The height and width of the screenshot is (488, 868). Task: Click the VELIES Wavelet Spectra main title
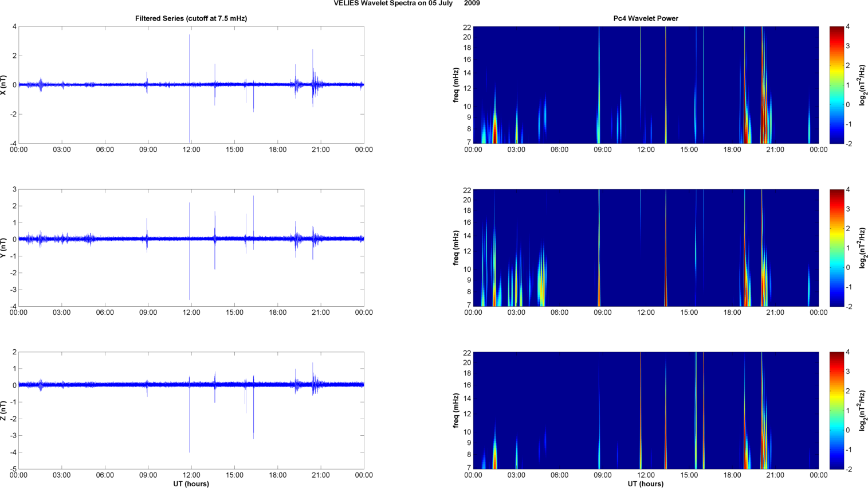(407, 3)
